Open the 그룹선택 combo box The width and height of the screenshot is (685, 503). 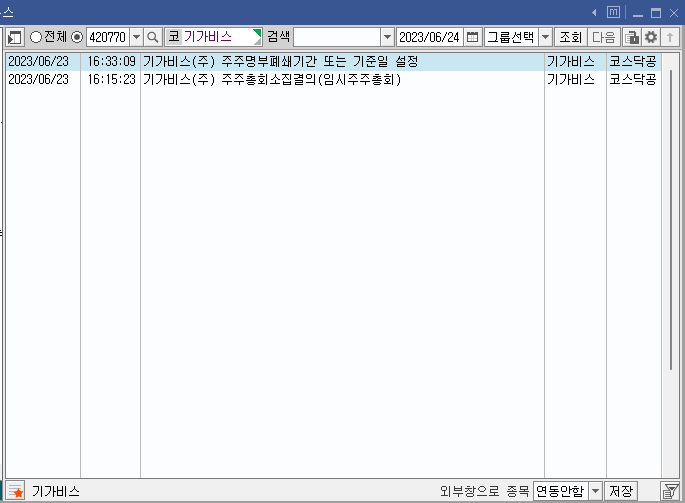coord(511,37)
